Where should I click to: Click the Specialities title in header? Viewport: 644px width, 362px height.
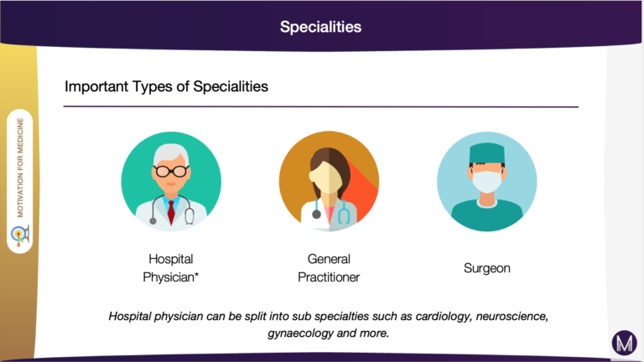(x=321, y=27)
